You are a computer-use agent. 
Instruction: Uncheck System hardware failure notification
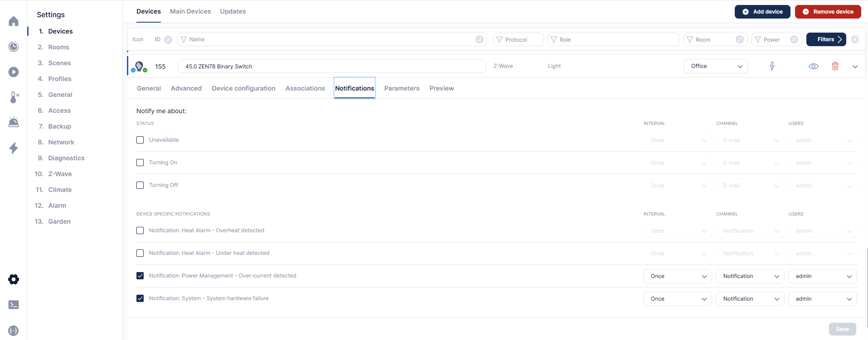pyautogui.click(x=140, y=298)
